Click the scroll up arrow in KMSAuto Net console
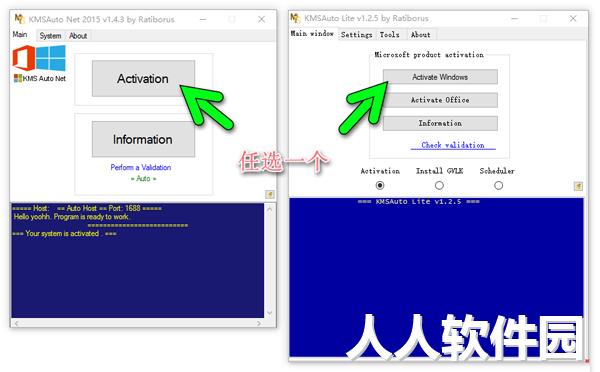The image size is (600, 372). click(269, 209)
